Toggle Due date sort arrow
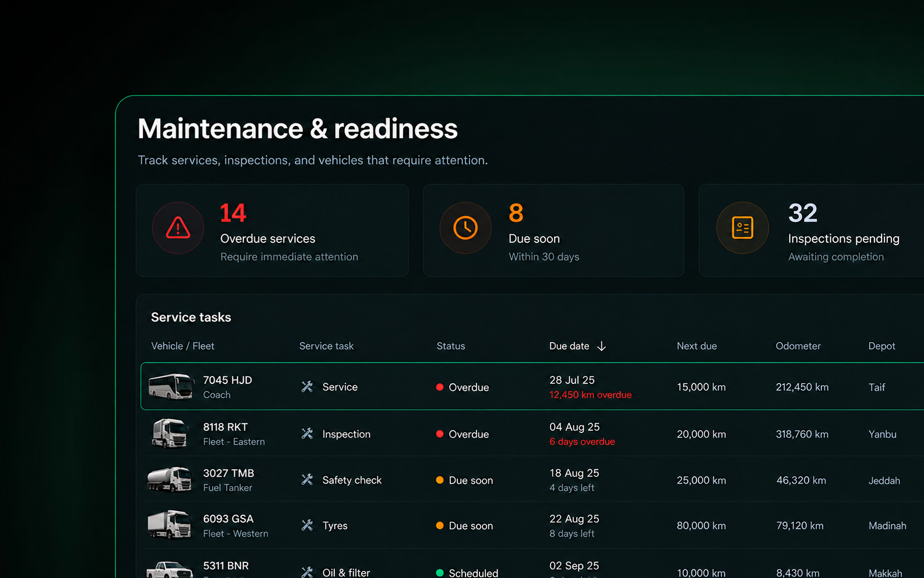The width and height of the screenshot is (924, 578). point(601,346)
